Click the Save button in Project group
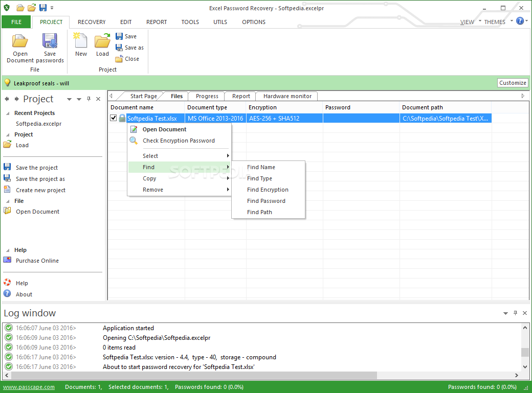 (x=126, y=36)
